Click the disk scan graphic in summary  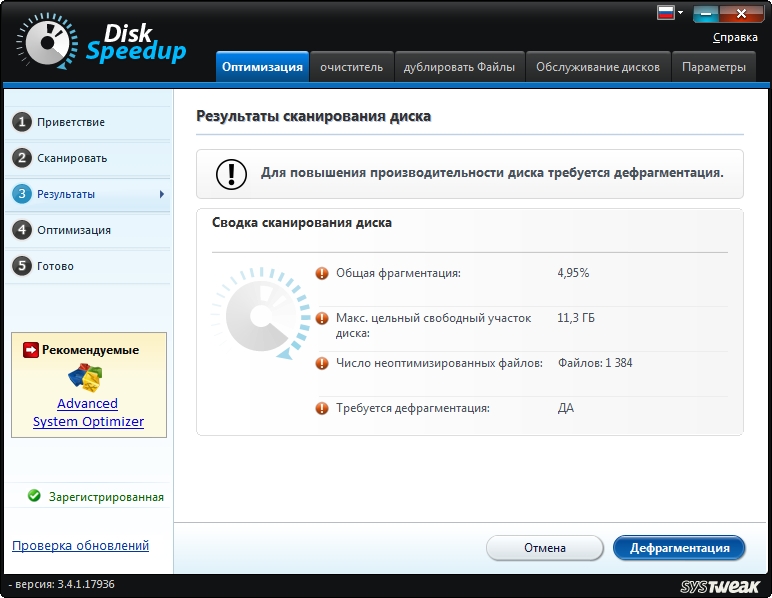(255, 315)
